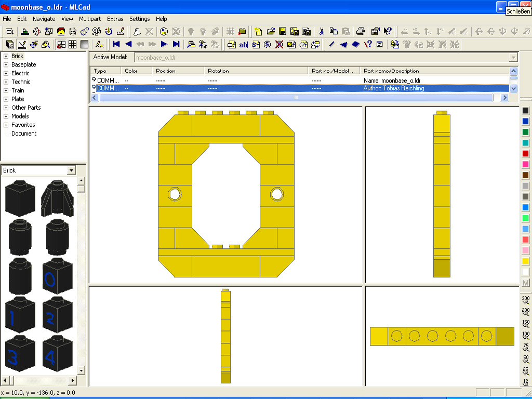This screenshot has height=399, width=532.
Task: Click the Open file folder icon
Action: point(271,31)
